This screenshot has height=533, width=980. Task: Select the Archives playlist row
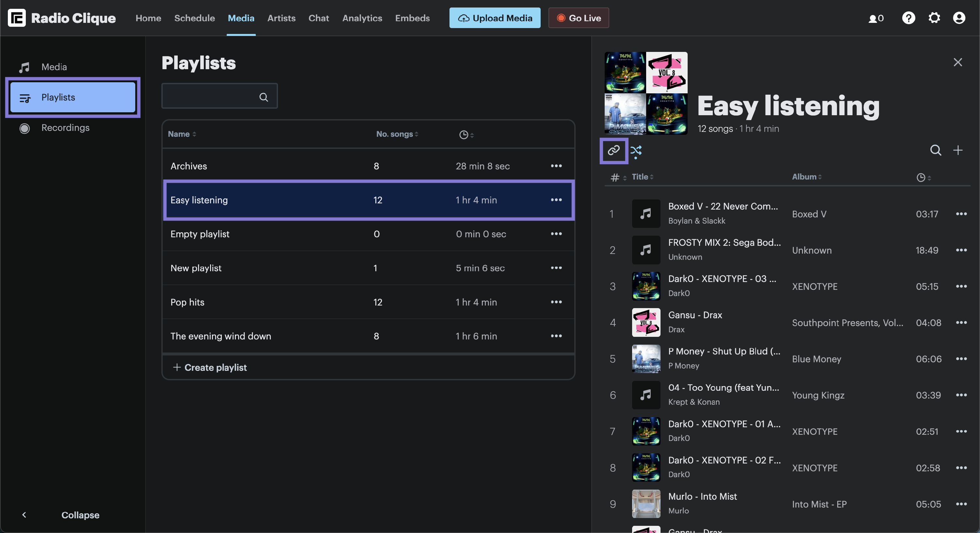pyautogui.click(x=368, y=166)
